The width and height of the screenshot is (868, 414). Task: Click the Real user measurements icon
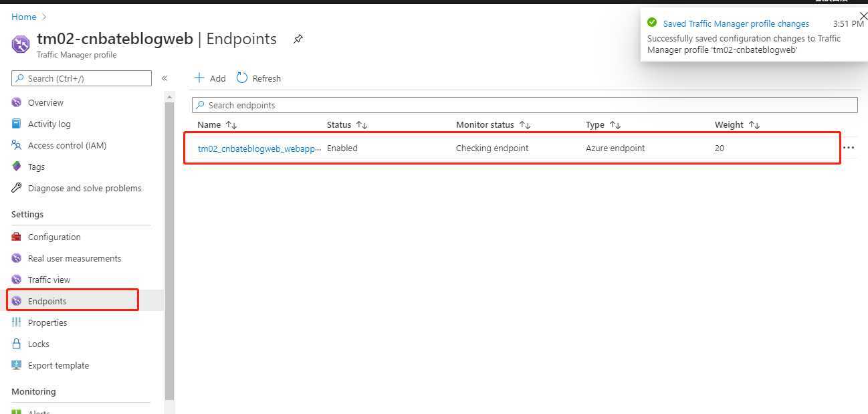click(17, 258)
